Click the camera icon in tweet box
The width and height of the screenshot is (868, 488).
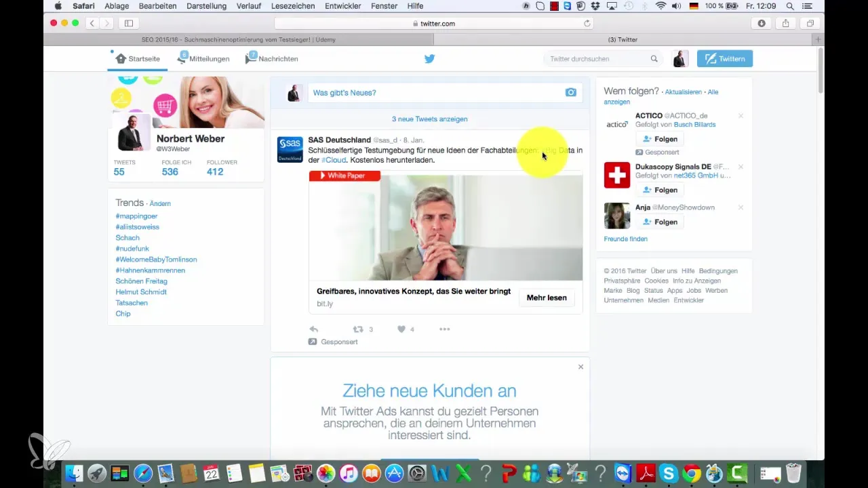(x=571, y=93)
